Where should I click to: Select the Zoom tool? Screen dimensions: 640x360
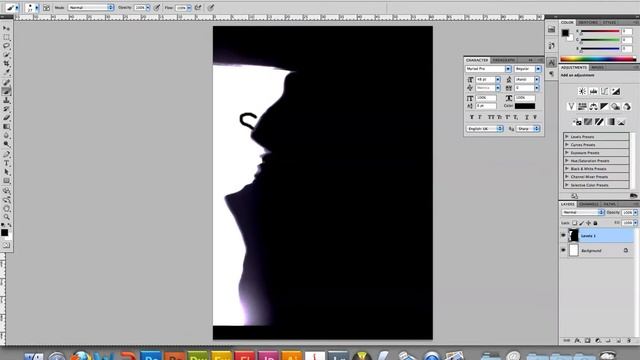coord(6,217)
